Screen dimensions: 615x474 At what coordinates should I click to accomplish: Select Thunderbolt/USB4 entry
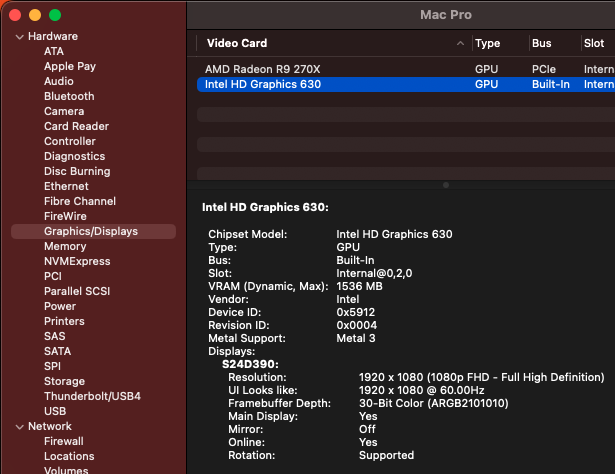tap(93, 396)
